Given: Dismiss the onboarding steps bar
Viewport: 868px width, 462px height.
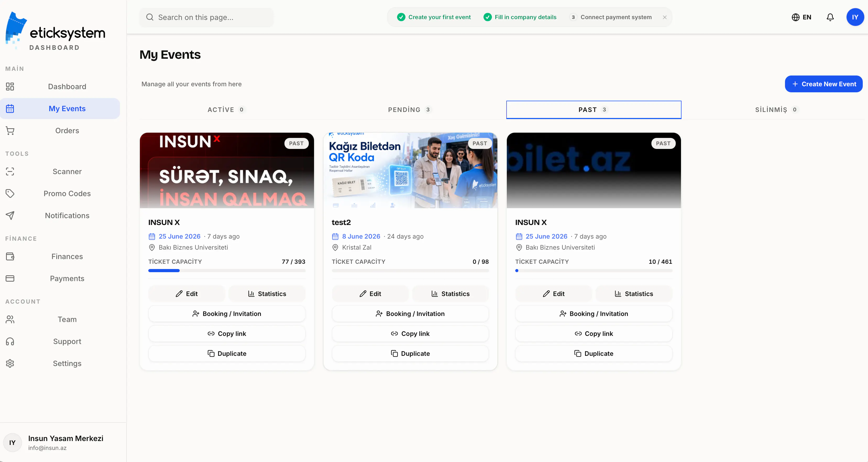Looking at the screenshot, I should coord(664,17).
